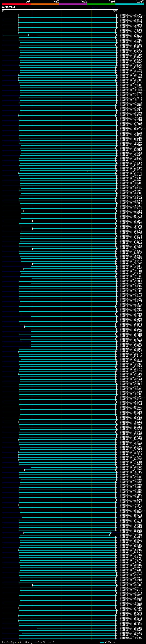Open the UniRef100_B9DGZ4 hit
The height and width of the screenshot is (644, 146).
[131, 22]
